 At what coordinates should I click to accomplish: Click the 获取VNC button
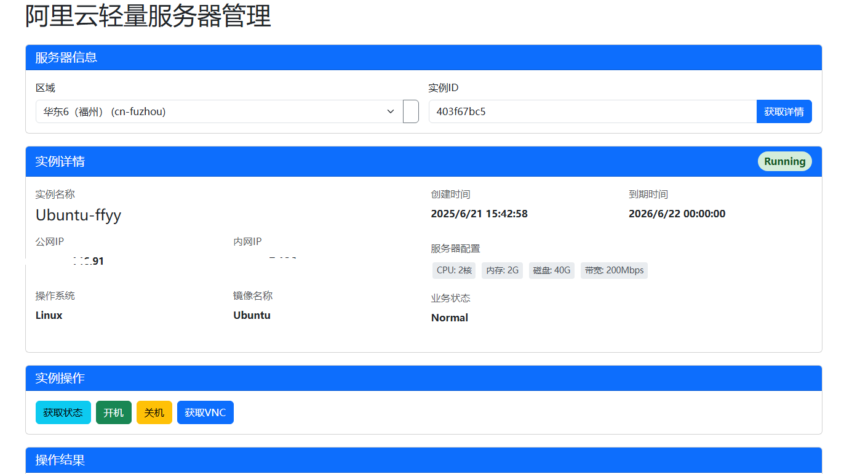coord(205,412)
